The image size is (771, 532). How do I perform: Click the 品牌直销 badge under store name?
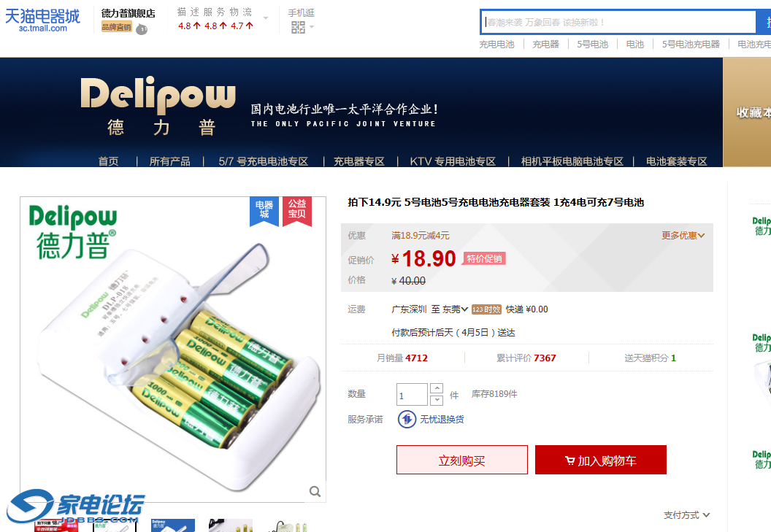[x=117, y=27]
